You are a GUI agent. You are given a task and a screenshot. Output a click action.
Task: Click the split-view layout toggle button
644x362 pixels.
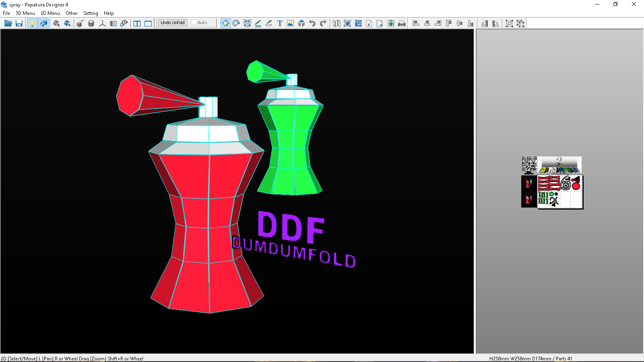[137, 23]
